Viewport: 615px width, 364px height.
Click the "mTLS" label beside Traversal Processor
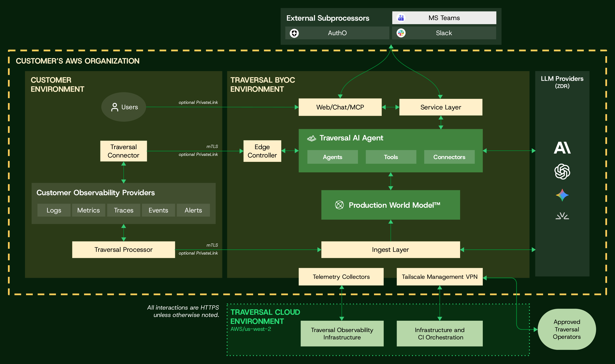(212, 245)
